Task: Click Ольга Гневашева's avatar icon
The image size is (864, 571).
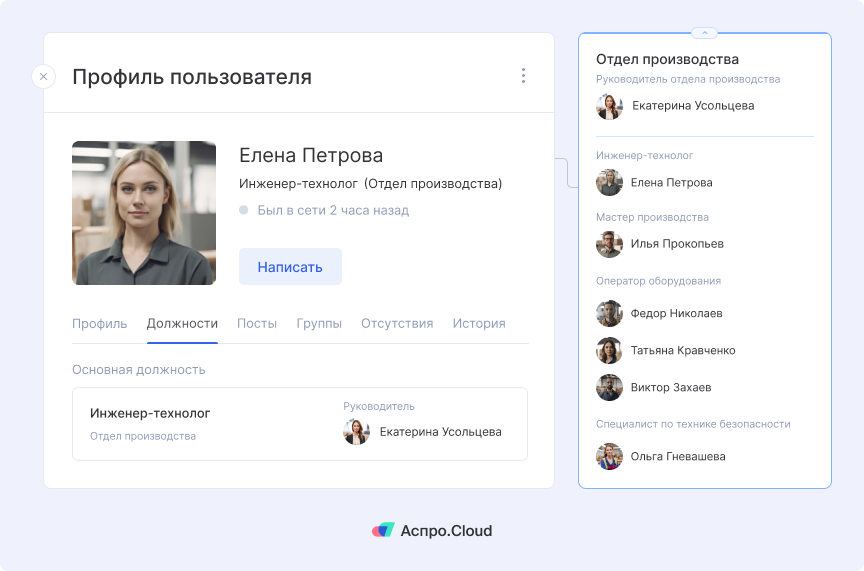Action: 609,456
